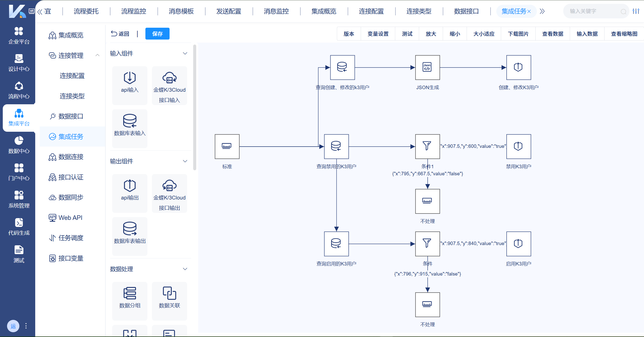Select the api输出 component icon
Viewport: 644px width, 337px height.
(x=130, y=186)
